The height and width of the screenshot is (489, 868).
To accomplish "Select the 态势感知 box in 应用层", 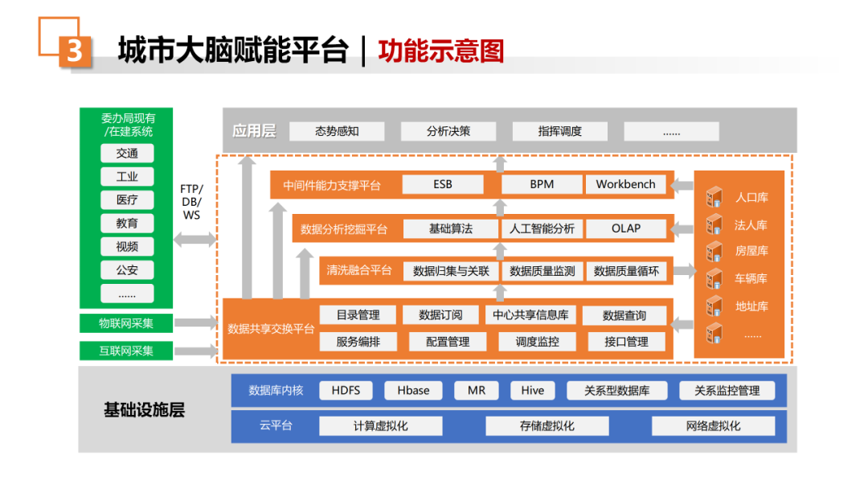I will [x=337, y=131].
